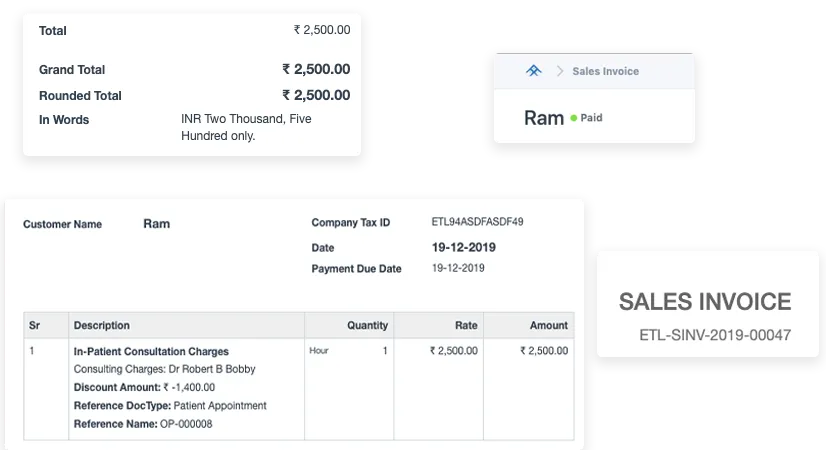Select customer name Ram field value
826x450 pixels.
tap(156, 224)
